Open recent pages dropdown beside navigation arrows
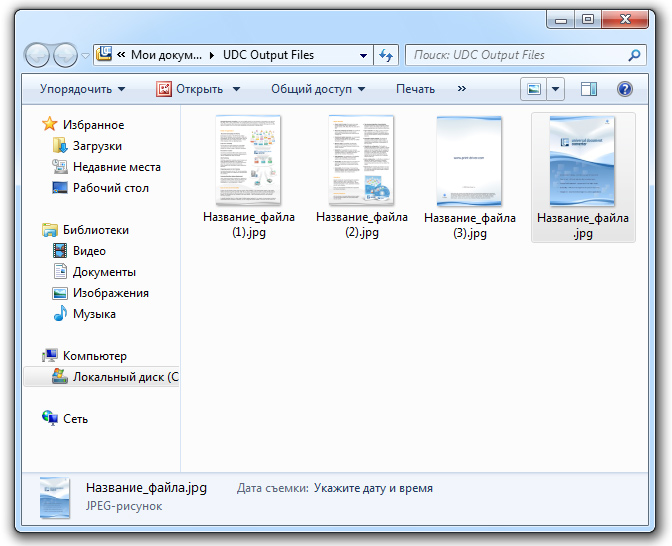The image size is (672, 546). pos(85,56)
